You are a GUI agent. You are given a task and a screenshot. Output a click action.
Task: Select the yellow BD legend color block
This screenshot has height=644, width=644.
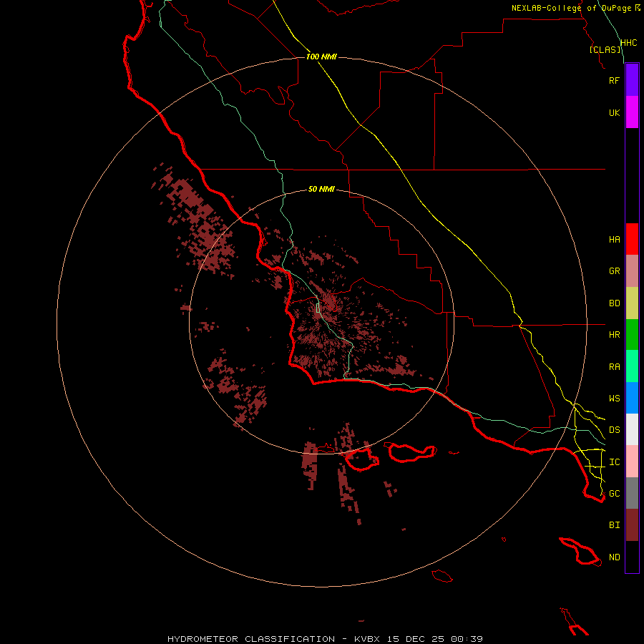632,303
